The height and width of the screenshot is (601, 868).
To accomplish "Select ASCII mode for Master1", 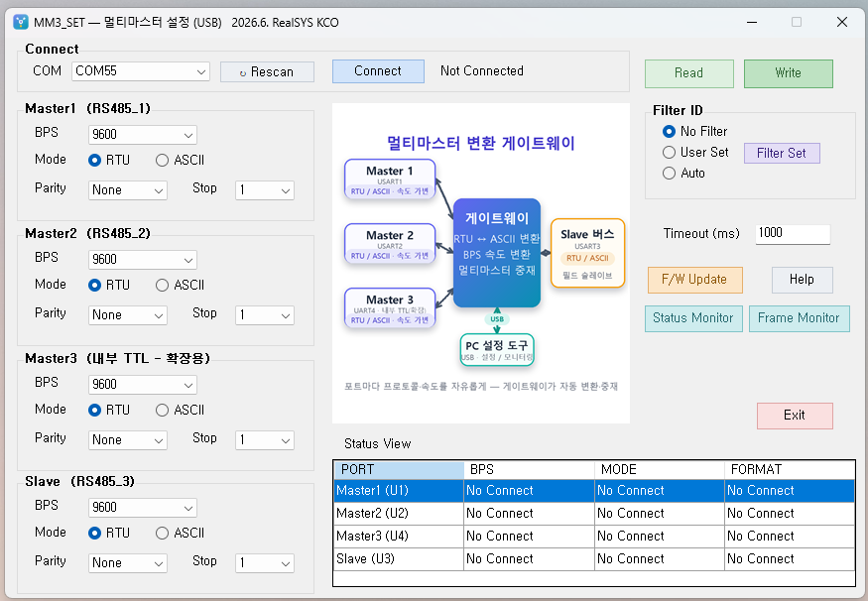I will click(x=180, y=161).
